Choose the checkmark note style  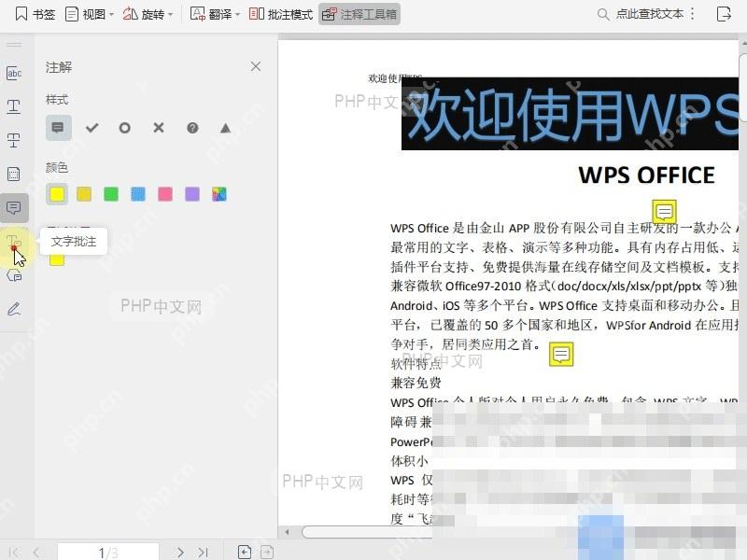tap(92, 128)
